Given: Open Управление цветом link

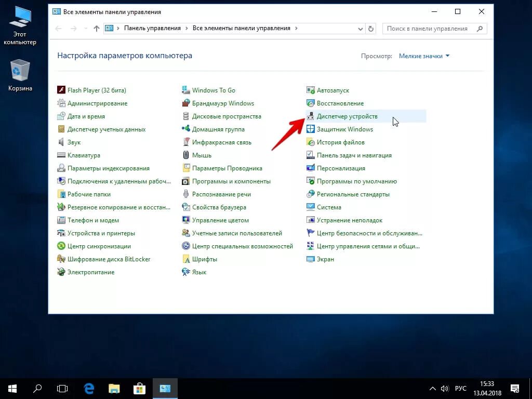Looking at the screenshot, I should point(220,220).
